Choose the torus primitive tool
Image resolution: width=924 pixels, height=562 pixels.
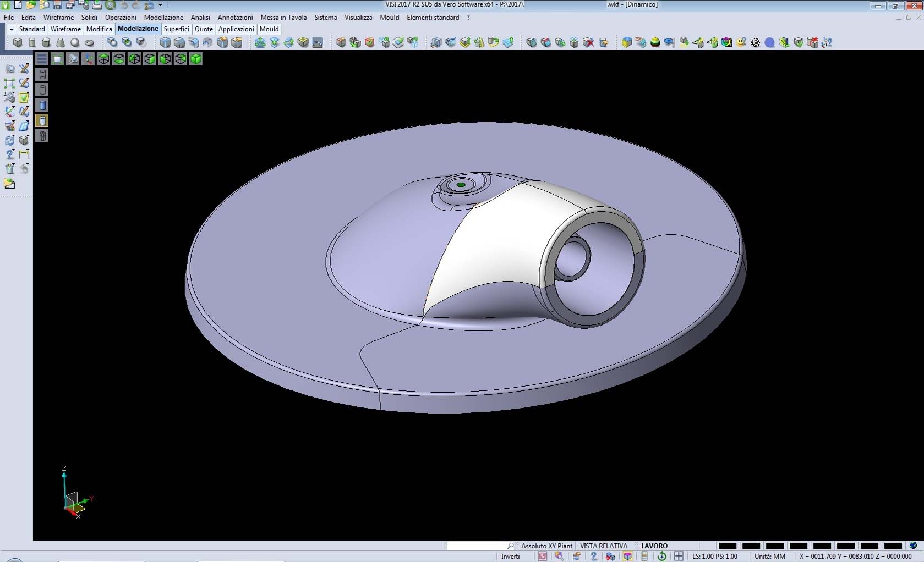click(89, 42)
